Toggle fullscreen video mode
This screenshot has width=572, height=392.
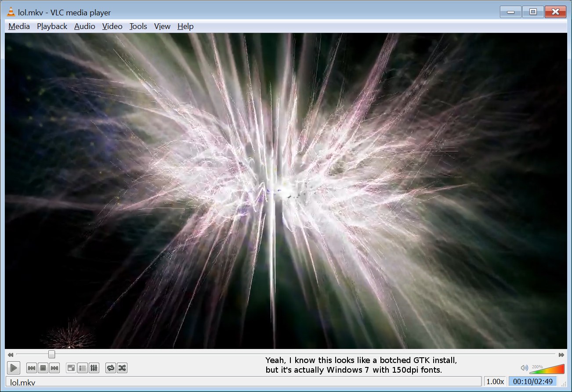coord(71,368)
